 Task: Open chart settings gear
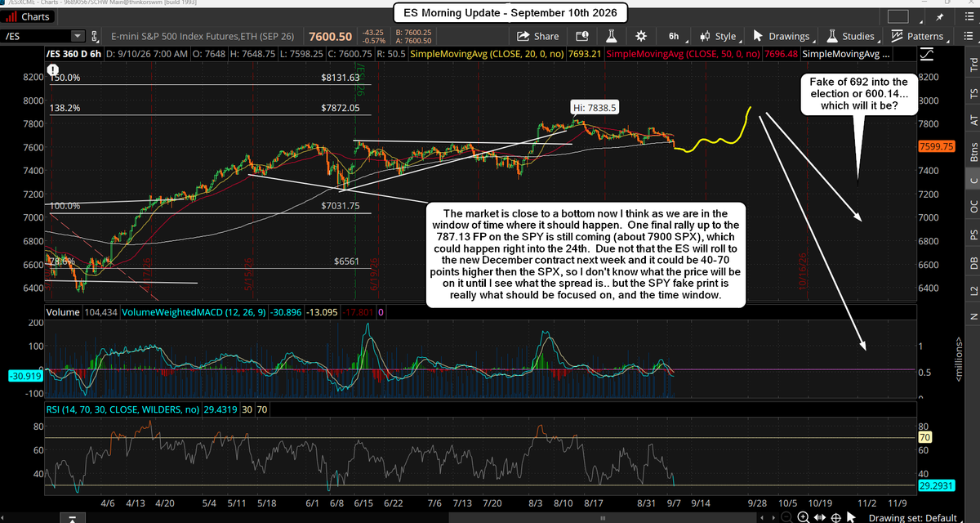coord(640,36)
